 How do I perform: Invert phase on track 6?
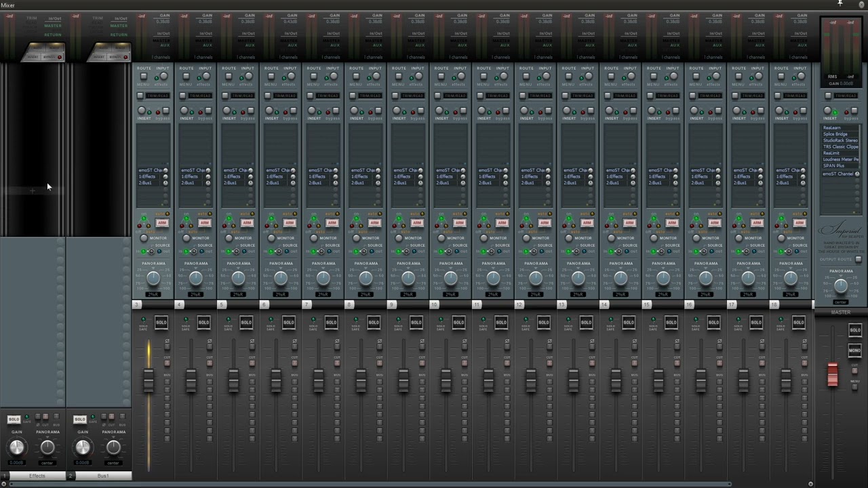coord(294,346)
